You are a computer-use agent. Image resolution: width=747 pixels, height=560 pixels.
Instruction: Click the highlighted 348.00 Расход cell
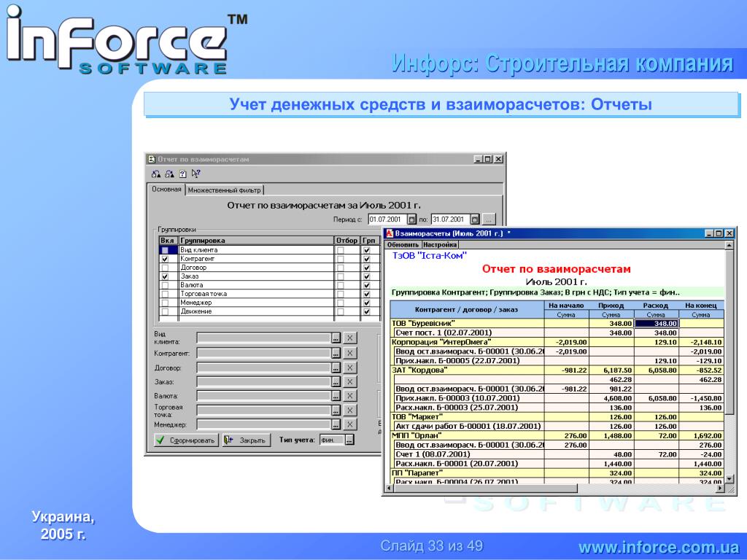tap(657, 324)
